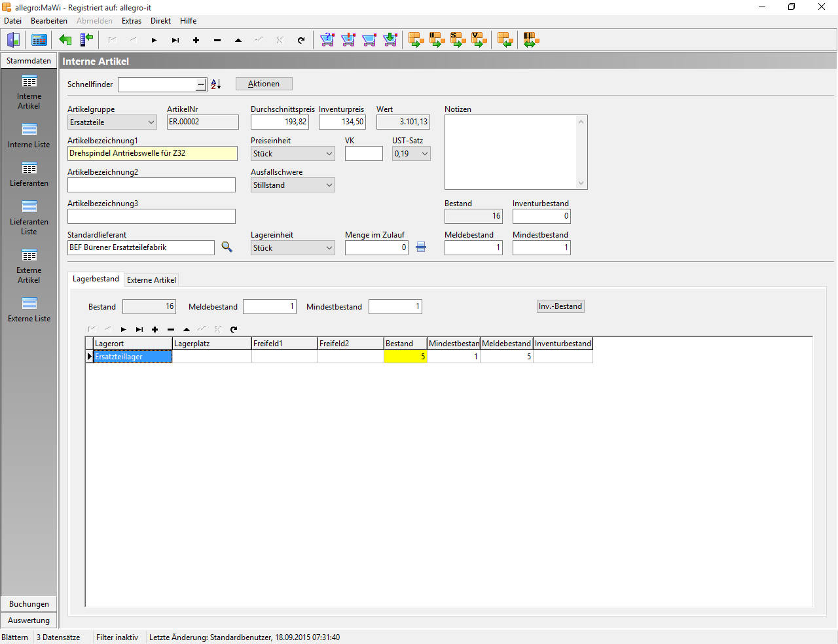Click the green back arrow toolbar icon
Screen dimensions: 838x644
coord(65,40)
